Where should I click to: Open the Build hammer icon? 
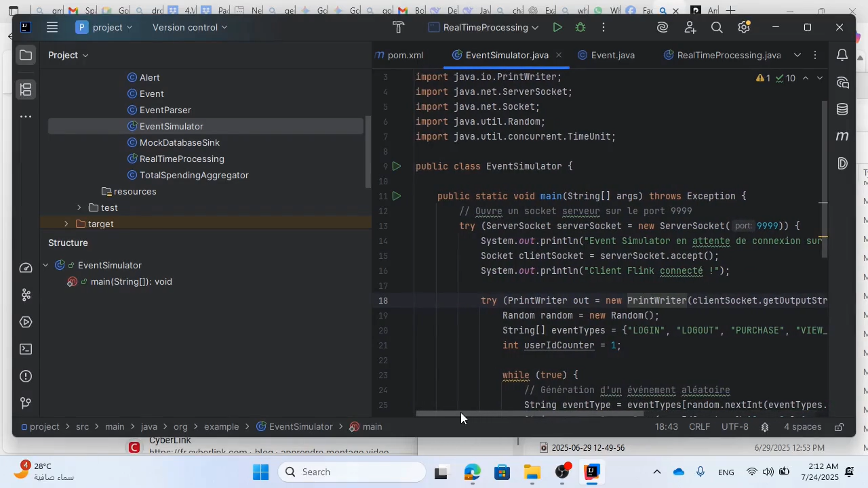point(399,28)
